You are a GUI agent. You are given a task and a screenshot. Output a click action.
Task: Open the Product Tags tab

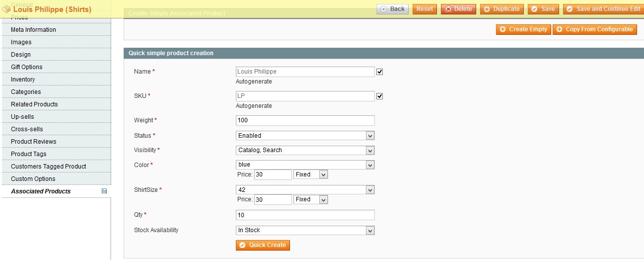(56, 154)
